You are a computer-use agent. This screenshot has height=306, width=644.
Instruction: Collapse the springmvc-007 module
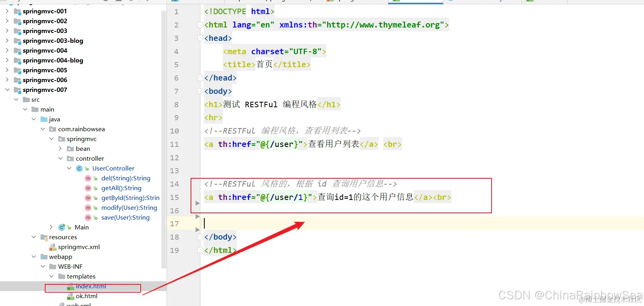(7, 90)
